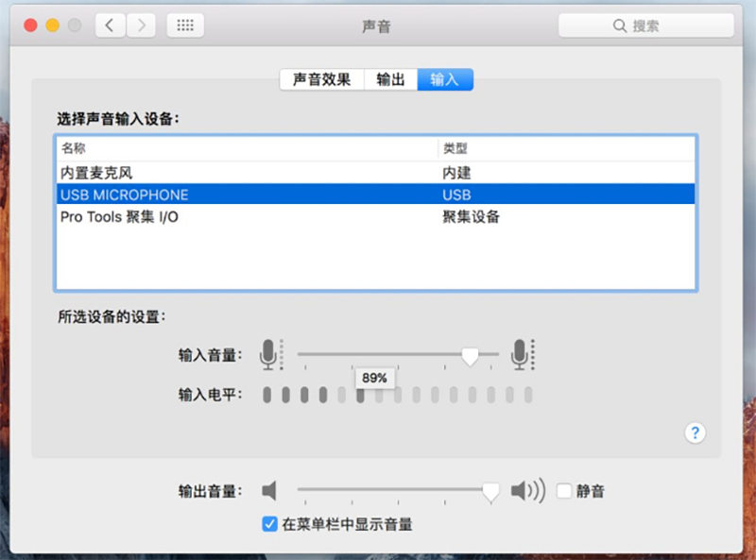The image size is (756, 560).
Task: Select 内置麦克风 input device
Action: [96, 173]
